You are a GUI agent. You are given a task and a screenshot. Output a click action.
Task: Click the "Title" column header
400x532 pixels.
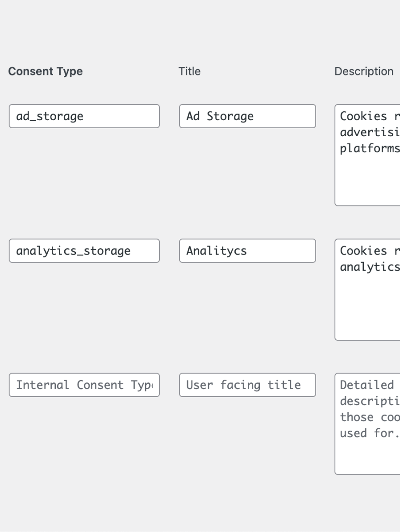click(190, 71)
